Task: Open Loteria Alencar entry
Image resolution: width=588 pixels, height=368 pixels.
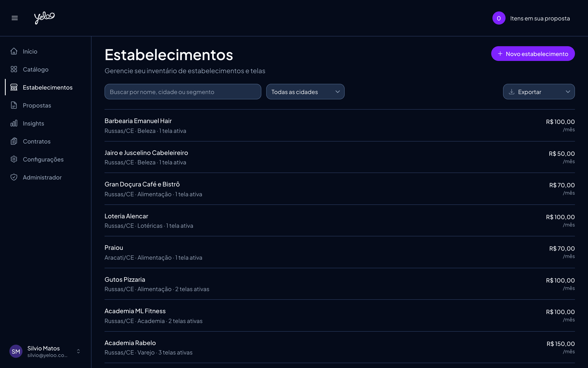Action: point(340,221)
